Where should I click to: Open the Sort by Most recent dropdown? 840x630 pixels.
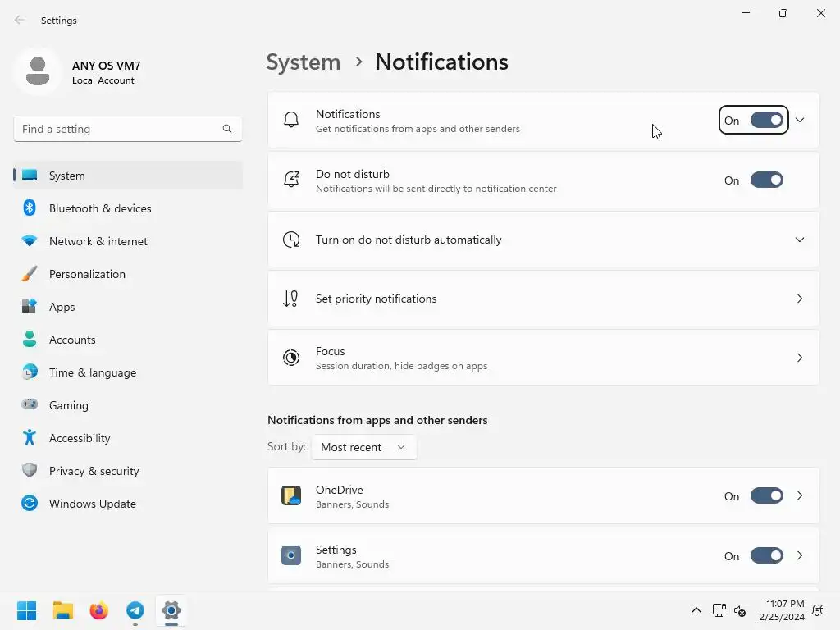[363, 447]
